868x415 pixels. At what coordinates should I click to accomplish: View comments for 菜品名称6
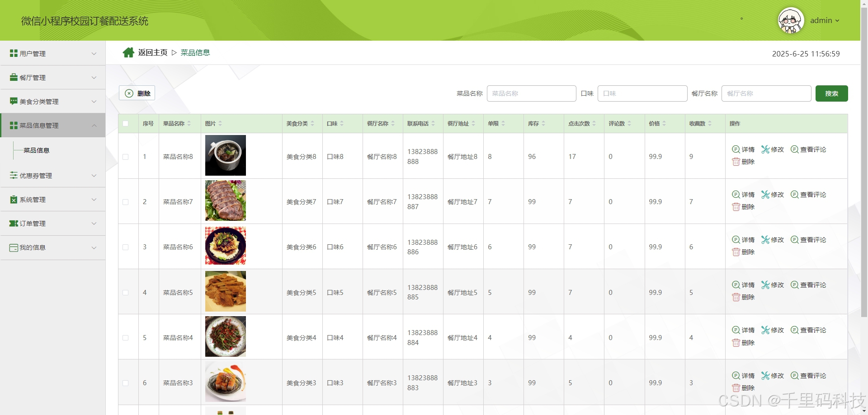808,240
